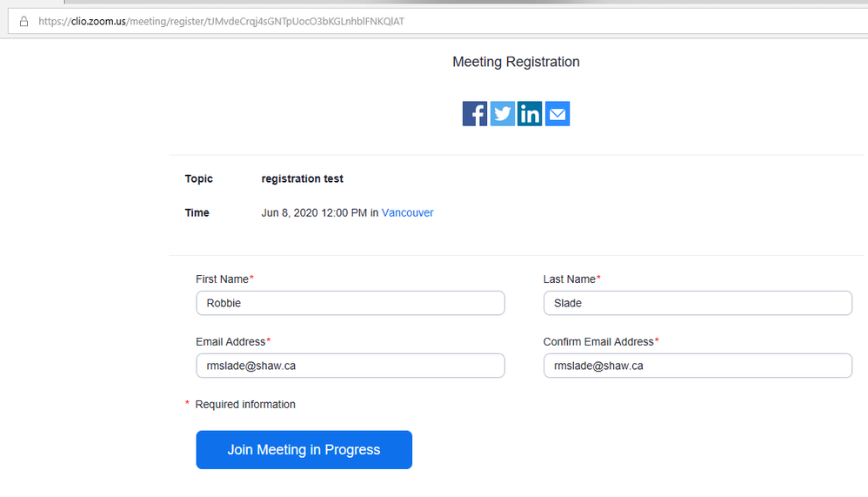Click the Confirm Email Address field label

tap(598, 342)
